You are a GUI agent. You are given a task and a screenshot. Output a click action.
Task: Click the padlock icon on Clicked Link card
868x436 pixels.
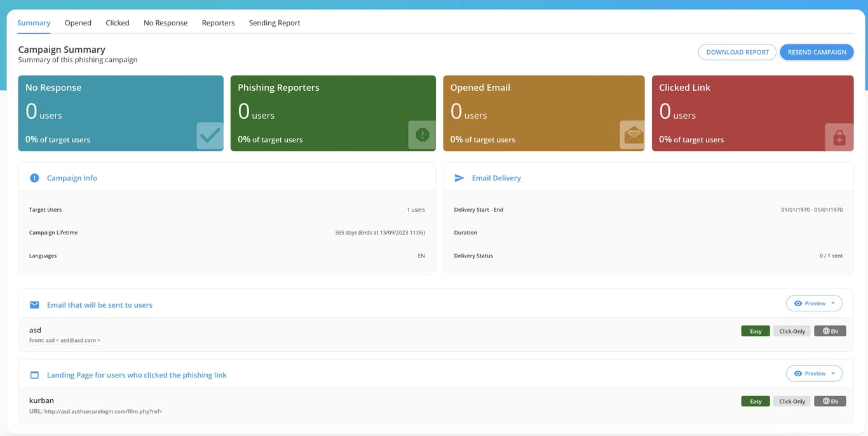point(838,137)
